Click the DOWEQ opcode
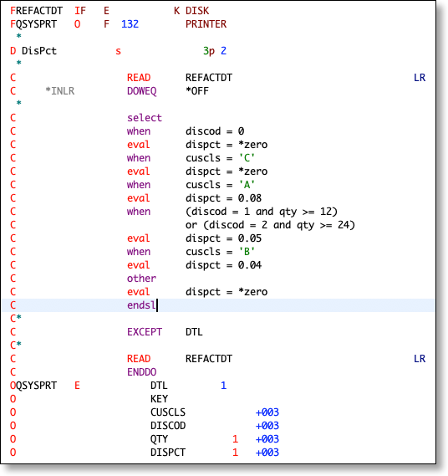The image size is (448, 476). [x=141, y=91]
